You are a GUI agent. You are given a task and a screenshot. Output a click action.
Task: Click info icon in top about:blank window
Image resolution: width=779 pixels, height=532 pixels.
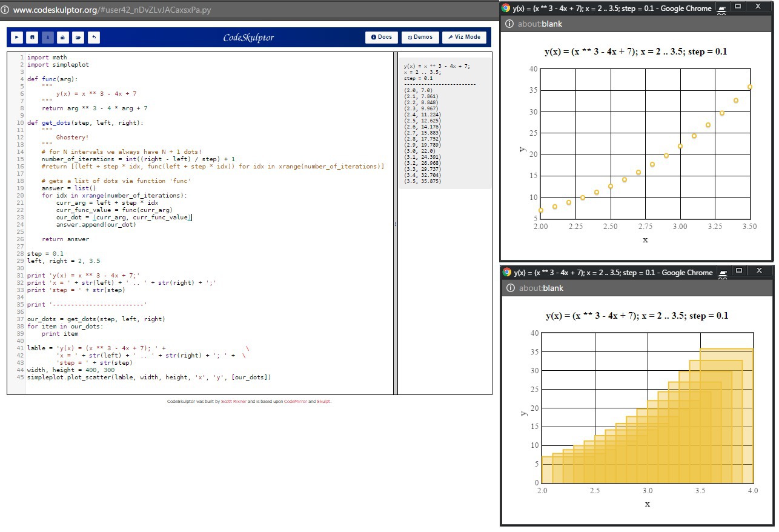pyautogui.click(x=509, y=24)
